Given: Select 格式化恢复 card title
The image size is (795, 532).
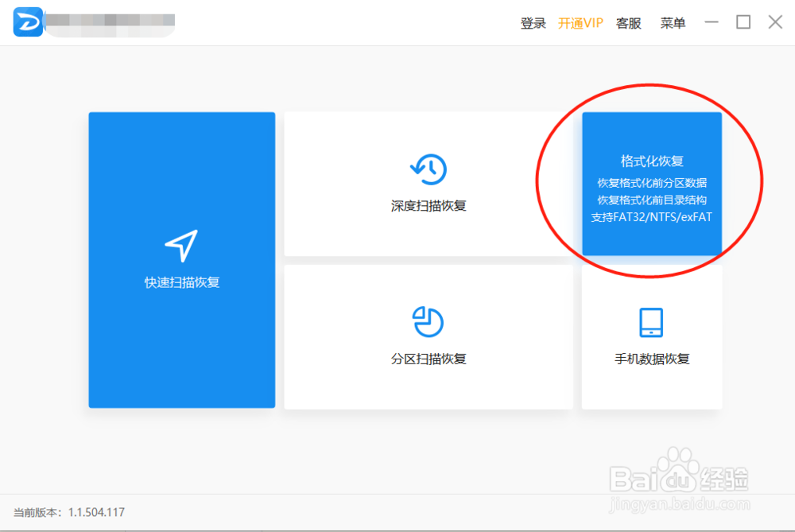Looking at the screenshot, I should pyautogui.click(x=652, y=161).
